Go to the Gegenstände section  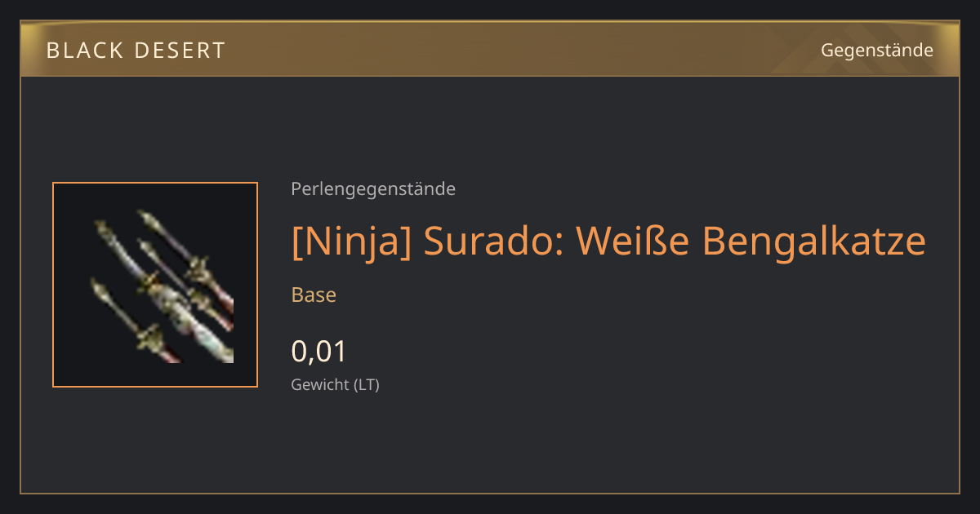(x=876, y=50)
